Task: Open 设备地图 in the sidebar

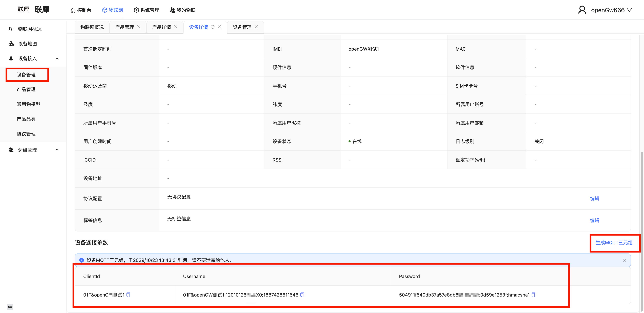Action: point(28,44)
